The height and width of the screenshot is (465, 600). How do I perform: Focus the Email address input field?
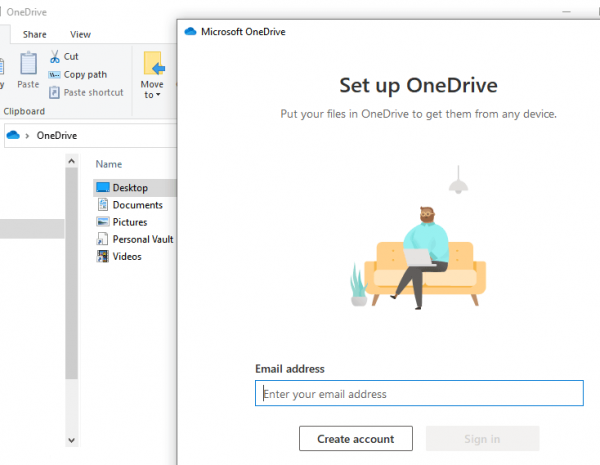(419, 393)
